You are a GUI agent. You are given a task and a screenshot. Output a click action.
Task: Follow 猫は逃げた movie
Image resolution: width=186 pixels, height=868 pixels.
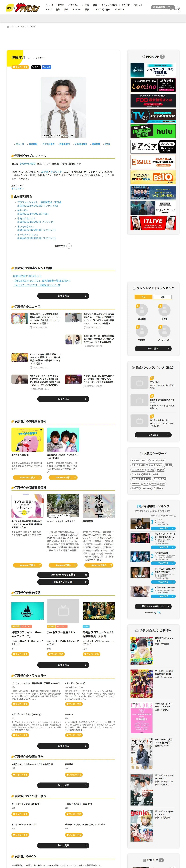[x=74, y=775]
